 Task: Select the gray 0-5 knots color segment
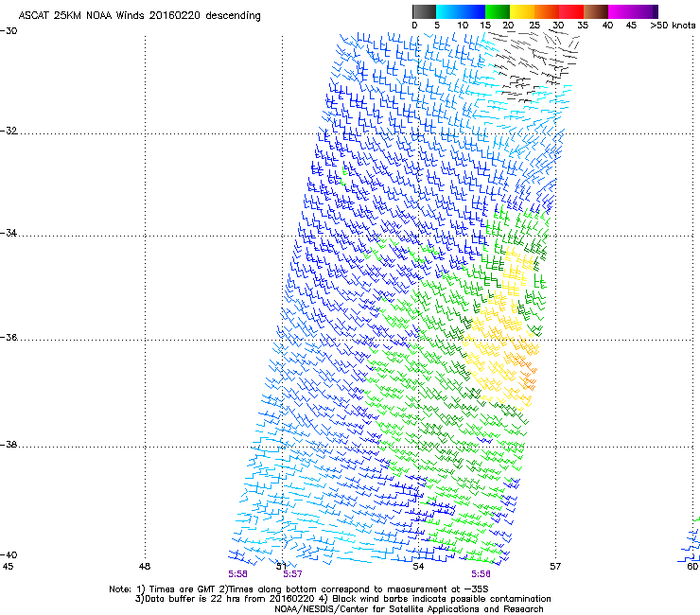coord(424,11)
